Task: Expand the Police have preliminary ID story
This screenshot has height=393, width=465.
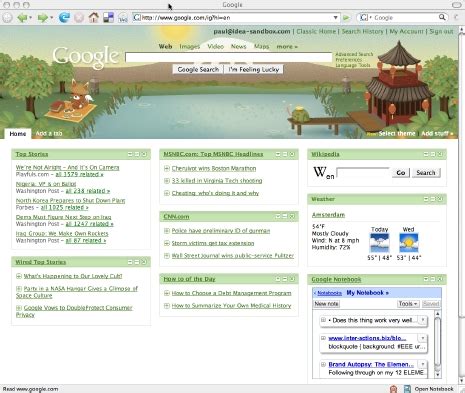Action: click(x=167, y=231)
